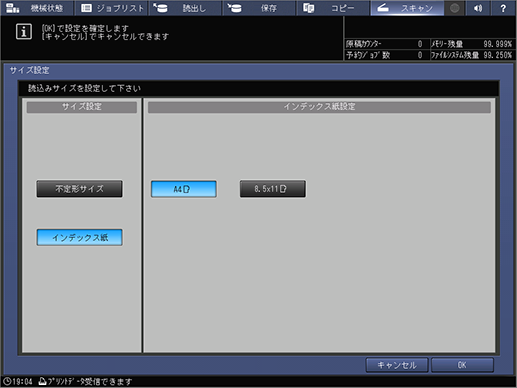Screen dimensions: 517x388
Task: Open the 保存 store tab
Action: point(259,8)
